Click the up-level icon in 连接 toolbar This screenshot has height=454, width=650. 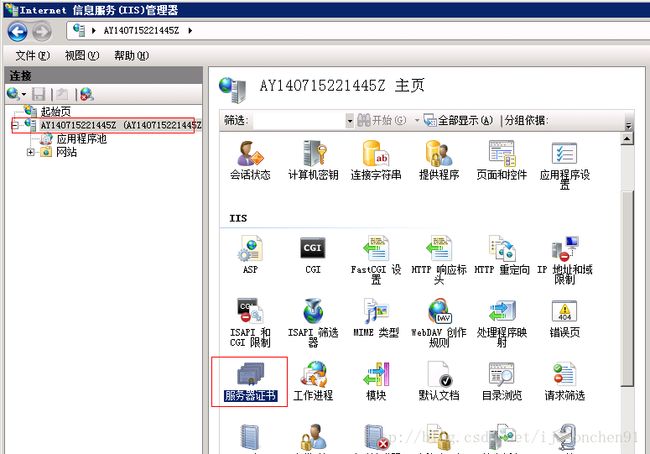pyautogui.click(x=62, y=94)
